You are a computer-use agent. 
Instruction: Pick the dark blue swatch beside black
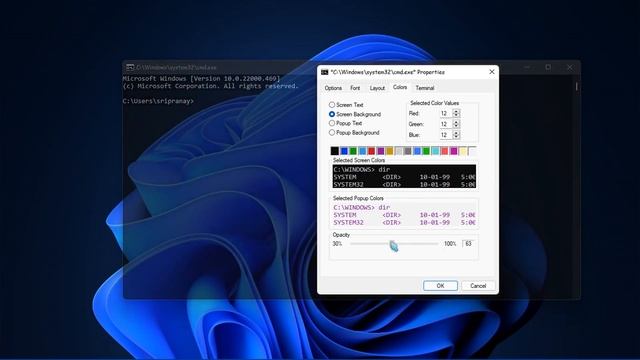coord(344,151)
